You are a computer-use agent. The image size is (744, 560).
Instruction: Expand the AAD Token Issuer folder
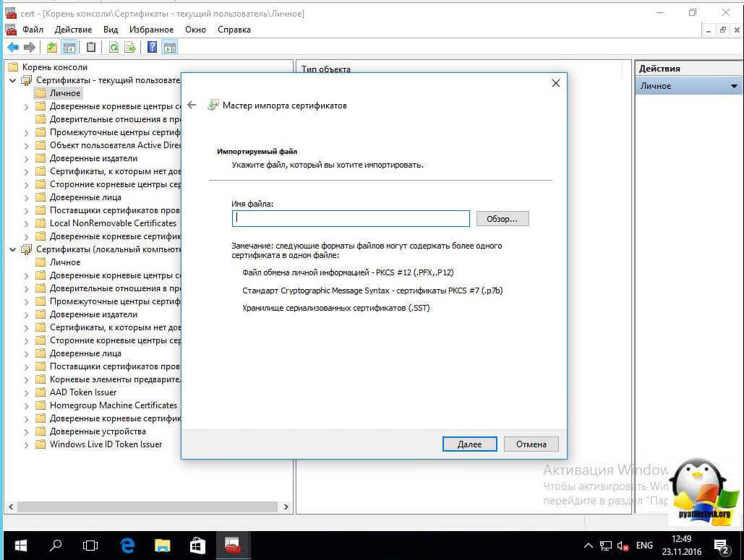(27, 392)
